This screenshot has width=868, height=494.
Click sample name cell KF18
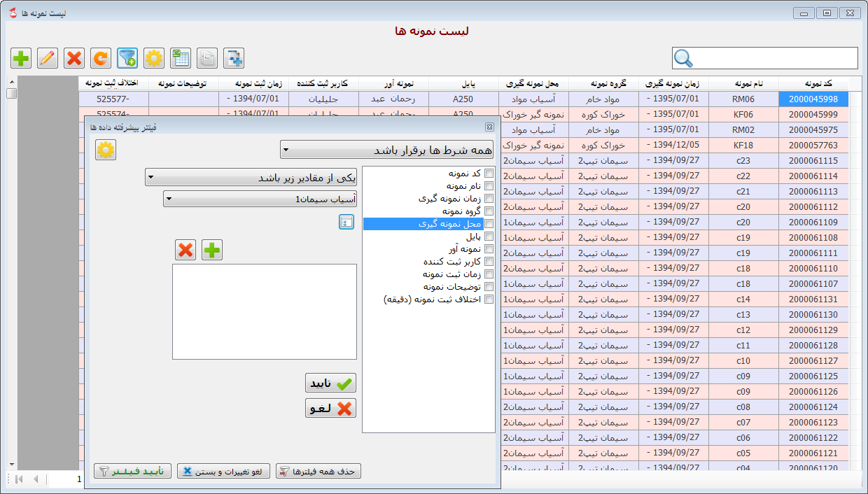point(743,146)
